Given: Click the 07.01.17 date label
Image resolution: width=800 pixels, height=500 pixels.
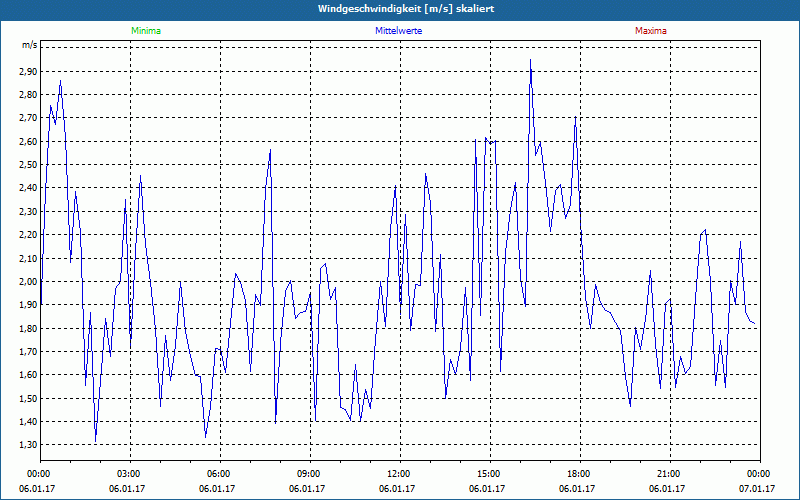Looking at the screenshot, I should tap(757, 489).
